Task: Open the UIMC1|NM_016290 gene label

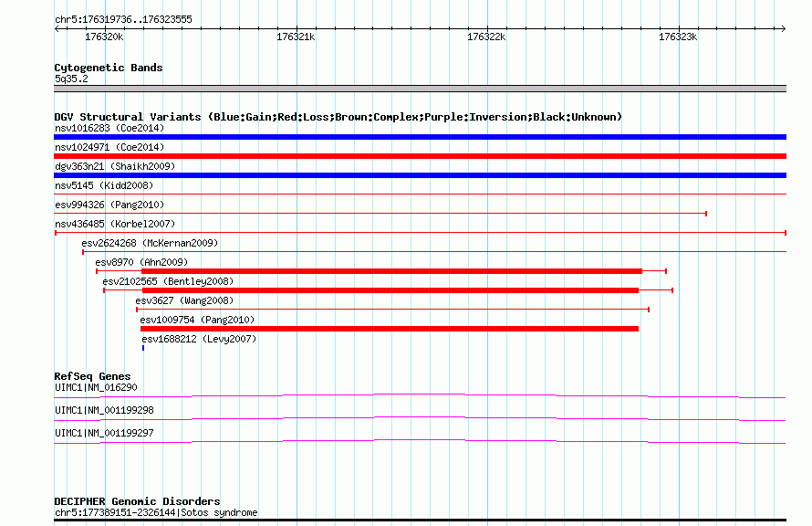Action: 96,387
